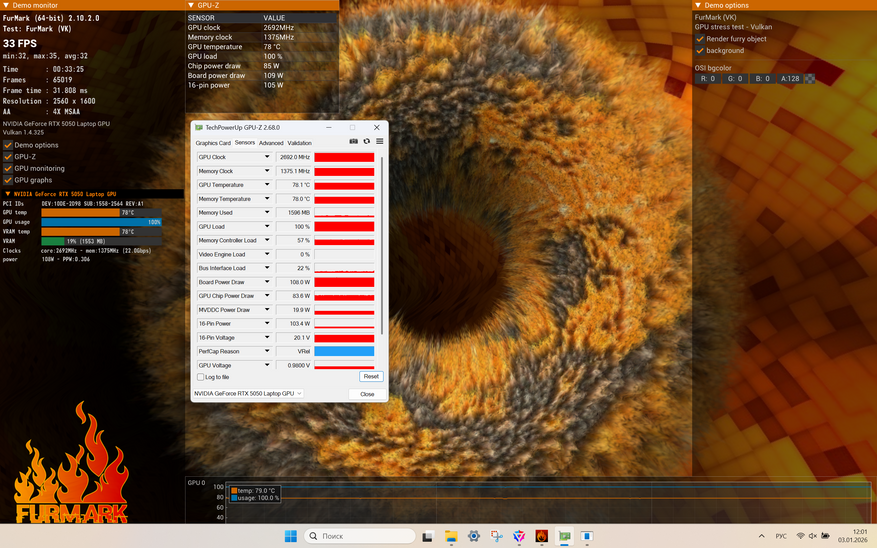Open File Explorer from the taskbar
The image size is (877, 548).
[x=451, y=536]
